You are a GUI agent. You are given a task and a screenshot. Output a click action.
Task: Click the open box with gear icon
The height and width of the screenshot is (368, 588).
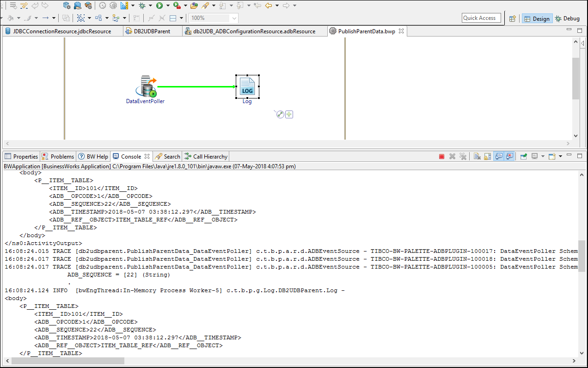pos(88,6)
